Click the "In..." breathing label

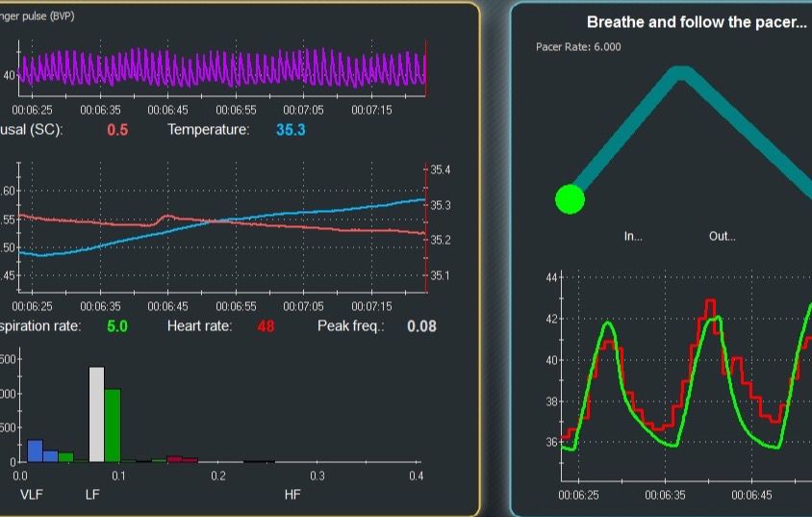(x=633, y=236)
